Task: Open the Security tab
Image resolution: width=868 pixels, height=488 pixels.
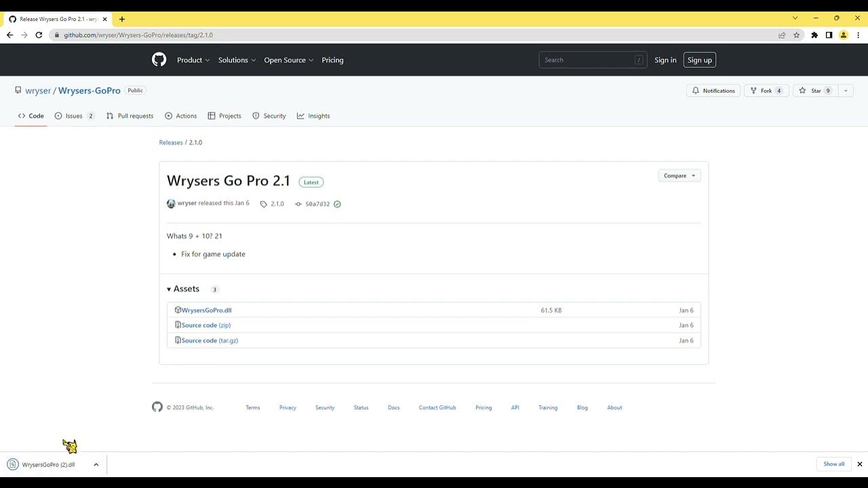Action: tap(269, 116)
